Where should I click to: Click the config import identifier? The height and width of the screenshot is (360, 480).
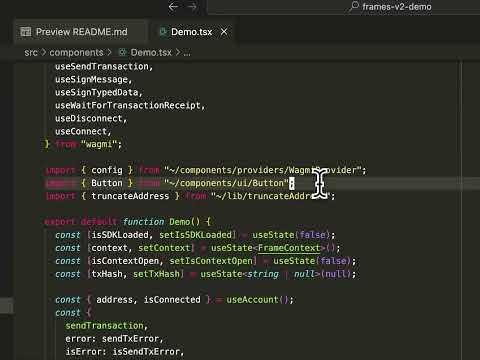tap(107, 170)
